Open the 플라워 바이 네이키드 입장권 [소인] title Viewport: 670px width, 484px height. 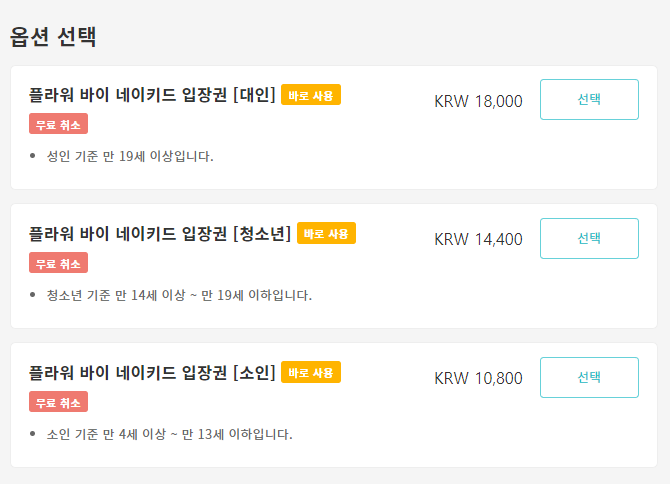[x=153, y=373]
